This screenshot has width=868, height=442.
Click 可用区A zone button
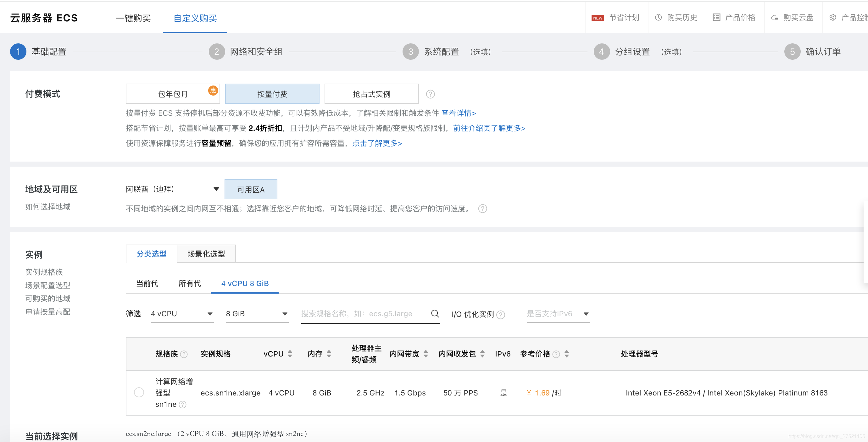(x=251, y=189)
